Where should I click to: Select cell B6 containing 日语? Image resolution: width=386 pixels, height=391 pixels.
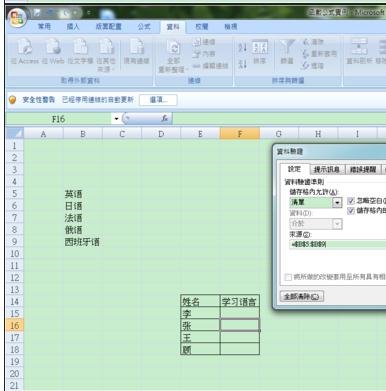tap(82, 206)
